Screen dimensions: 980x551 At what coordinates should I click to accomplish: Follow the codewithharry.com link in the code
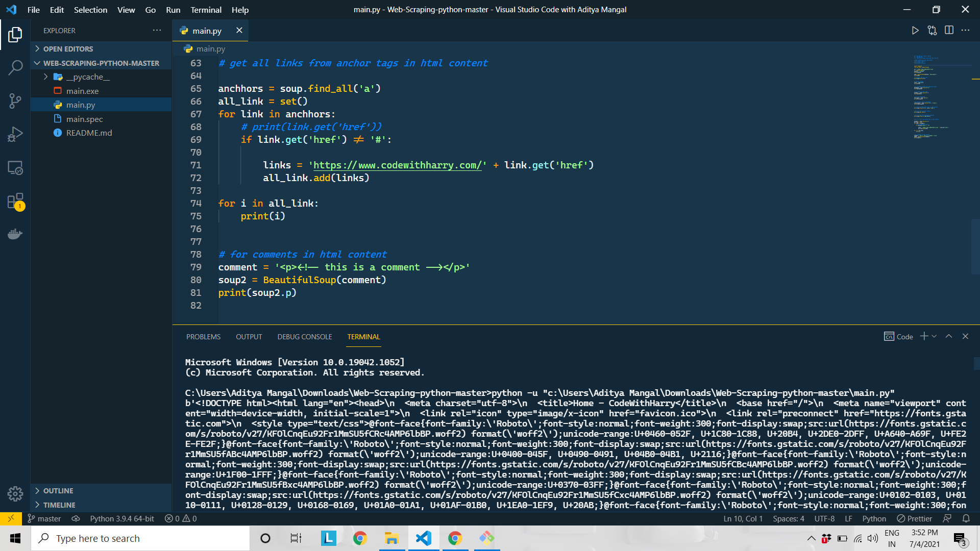[x=397, y=165]
